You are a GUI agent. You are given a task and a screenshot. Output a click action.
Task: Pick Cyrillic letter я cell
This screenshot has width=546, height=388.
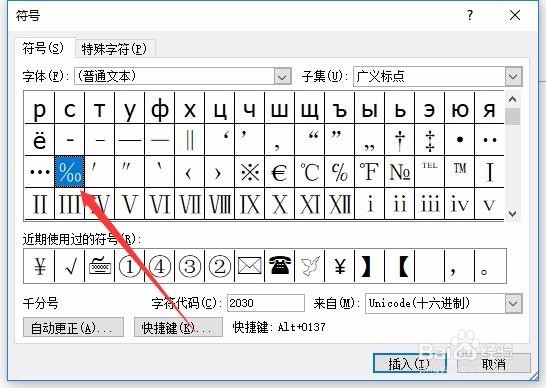coord(489,108)
